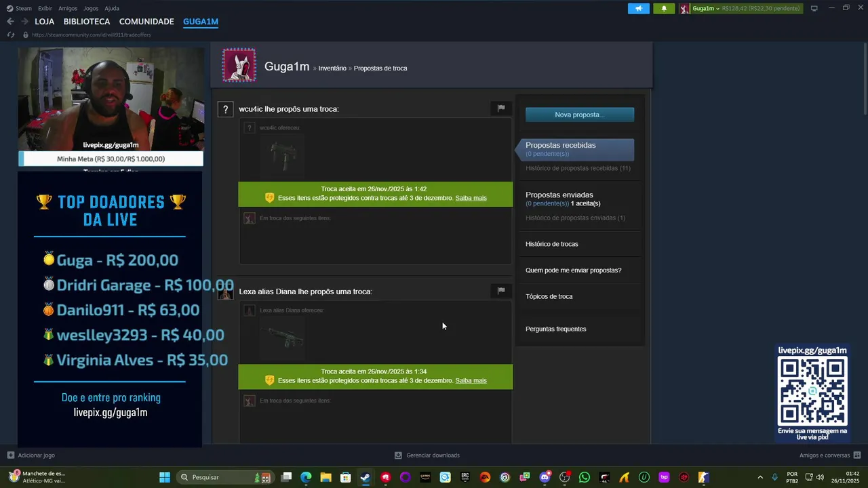Image resolution: width=868 pixels, height=488 pixels.
Task: Click wcu4ic's question-mark avatar
Action: [226, 109]
